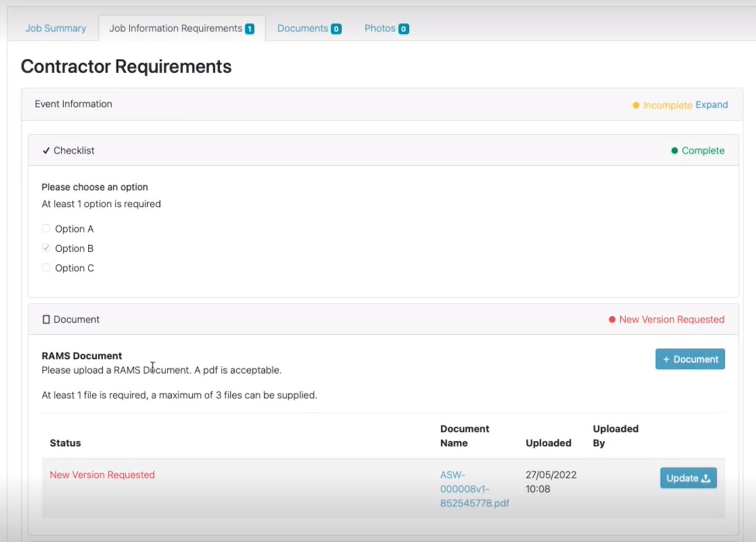The height and width of the screenshot is (542, 756).
Task: Expand the Event Information section
Action: coord(711,104)
